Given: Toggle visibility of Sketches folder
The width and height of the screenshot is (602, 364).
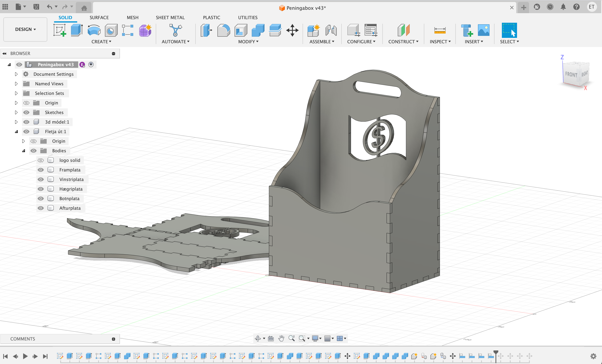Looking at the screenshot, I should tap(26, 113).
